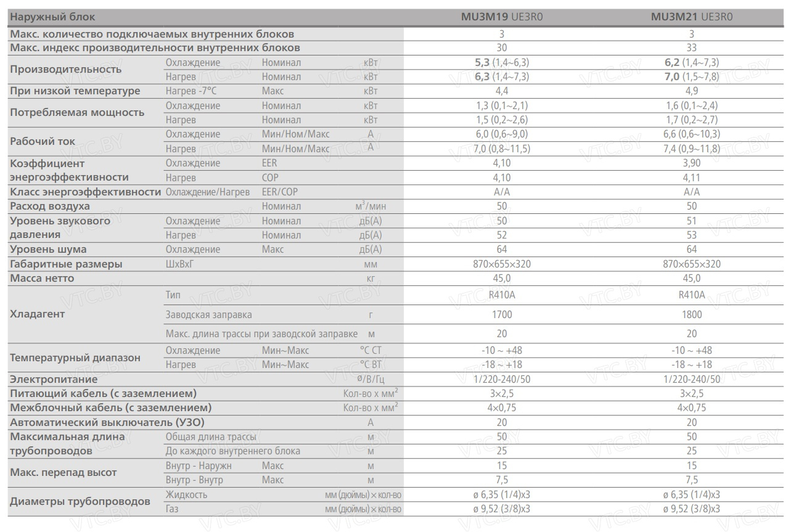
Task: Click the 'Хладагент' row label
Action: tap(38, 314)
